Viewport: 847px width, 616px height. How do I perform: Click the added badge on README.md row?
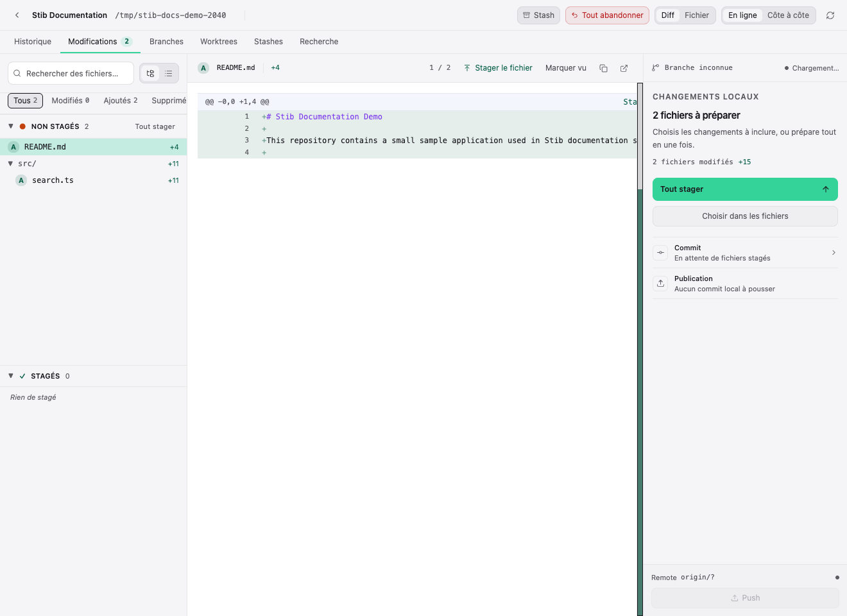coord(13,147)
